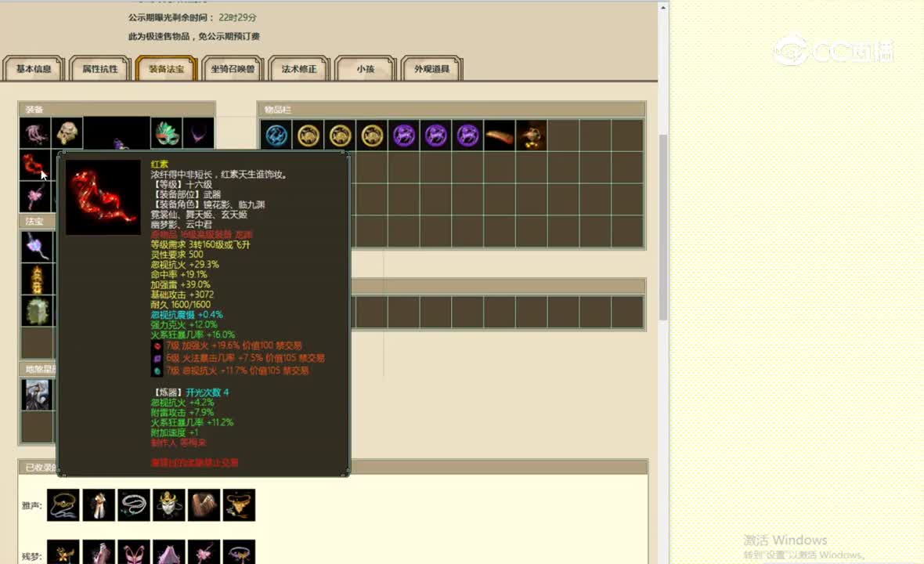The image size is (924, 564).
Task: Click the 22时29分 remaining time text
Action: click(x=237, y=18)
